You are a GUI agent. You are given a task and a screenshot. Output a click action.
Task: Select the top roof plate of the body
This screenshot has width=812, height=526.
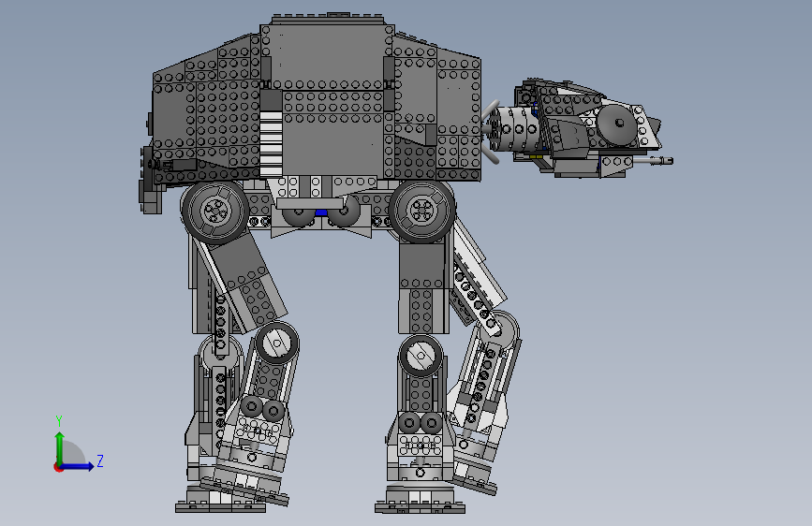coord(327,19)
